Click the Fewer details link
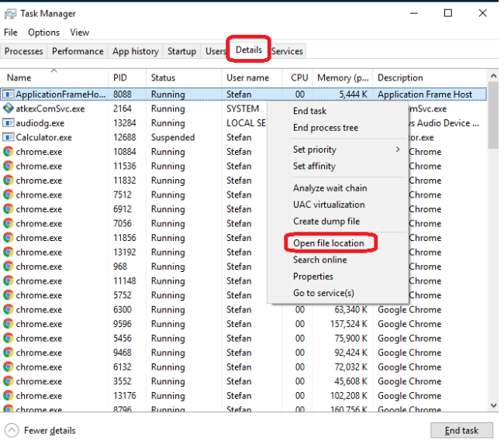 pos(50,431)
